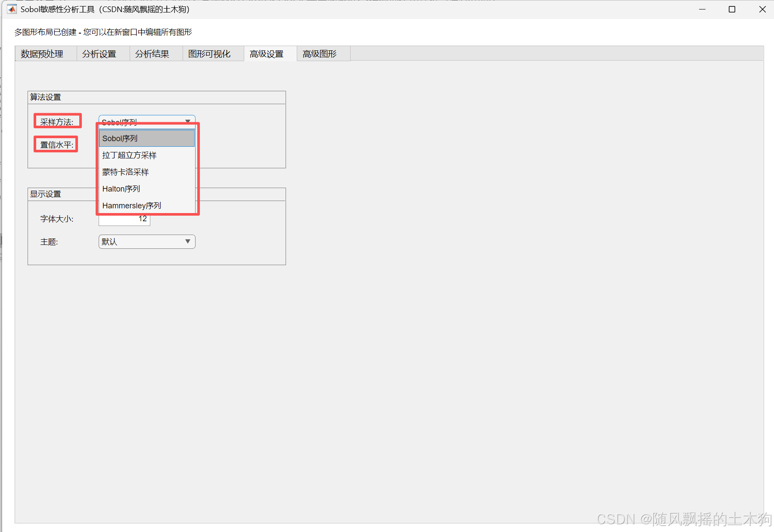
Task: Choose Sobol序列 in the sampling list
Action: [147, 139]
